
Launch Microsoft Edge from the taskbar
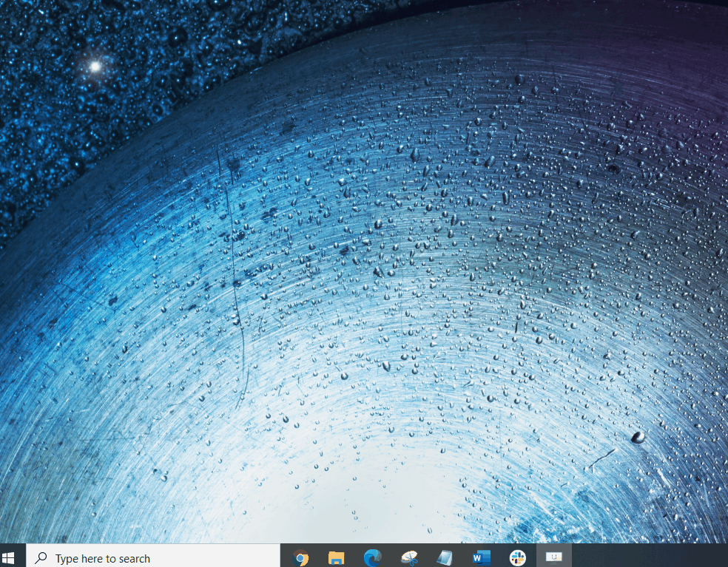pos(372,557)
